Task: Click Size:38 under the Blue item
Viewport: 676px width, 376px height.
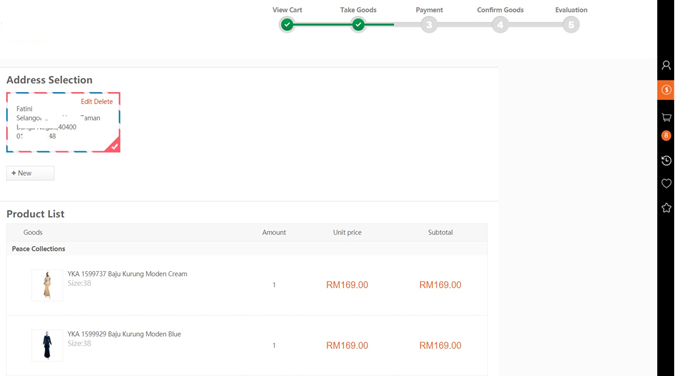Action: point(79,344)
